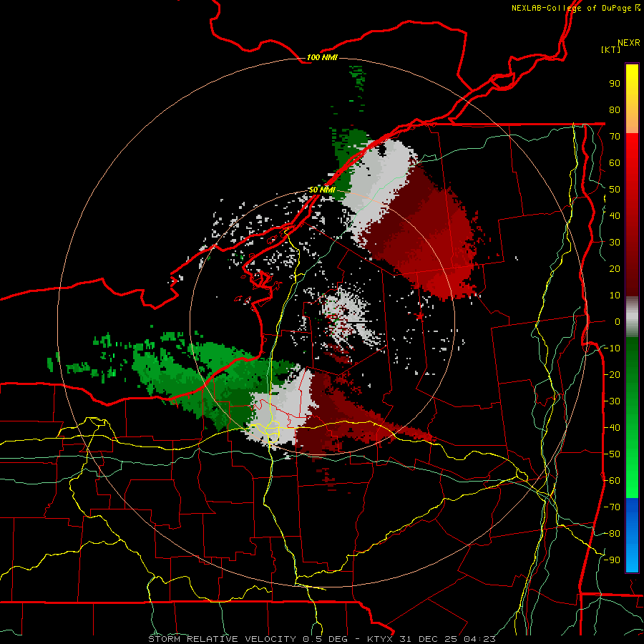Select the -20 scale label

click(612, 374)
